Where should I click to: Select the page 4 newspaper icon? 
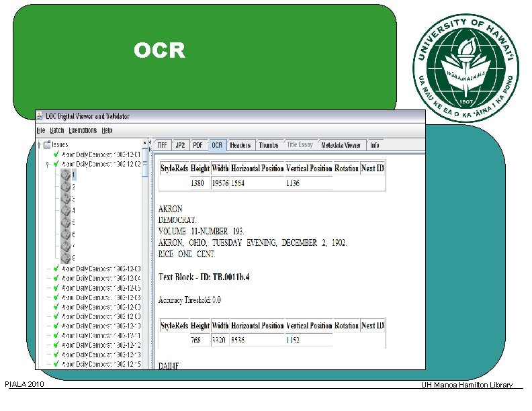tap(65, 210)
